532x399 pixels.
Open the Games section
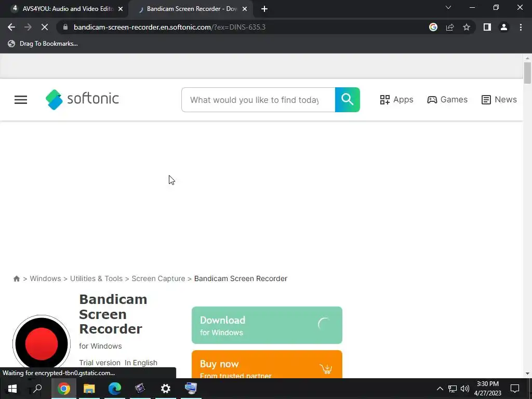447,99
